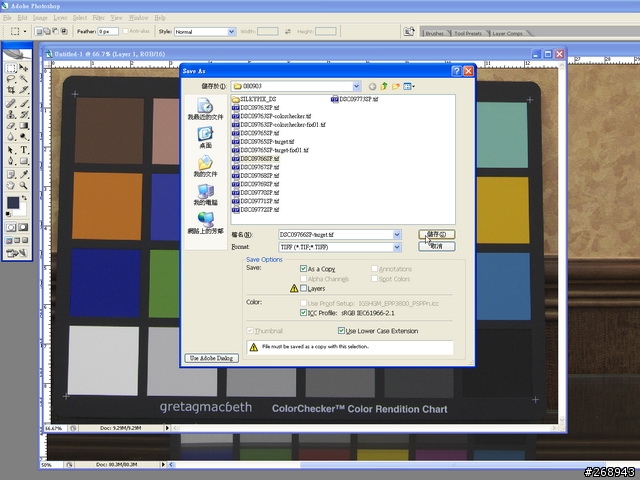The height and width of the screenshot is (480, 640).
Task: Toggle the Alpha Channels checkbox
Action: pos(303,279)
